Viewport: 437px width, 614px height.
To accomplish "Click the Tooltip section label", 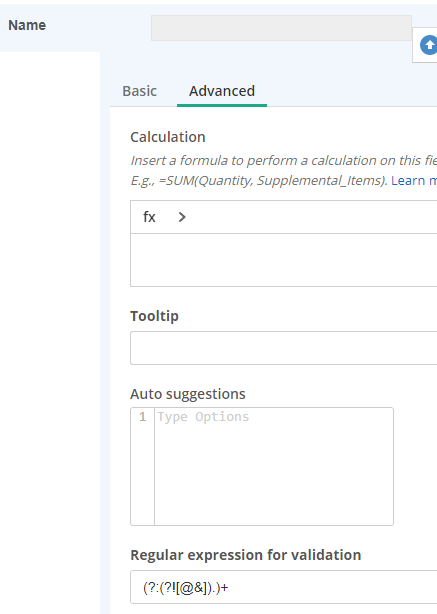I will 154,316.
